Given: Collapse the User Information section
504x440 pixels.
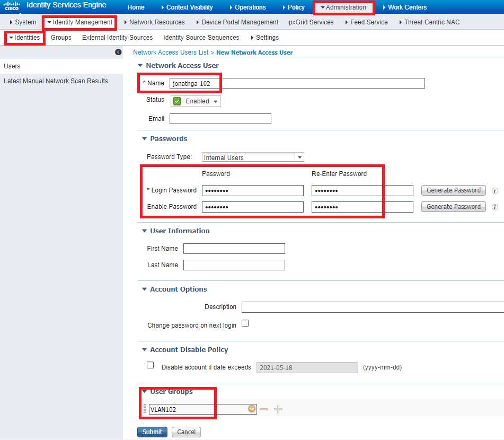Looking at the screenshot, I should click(x=144, y=231).
